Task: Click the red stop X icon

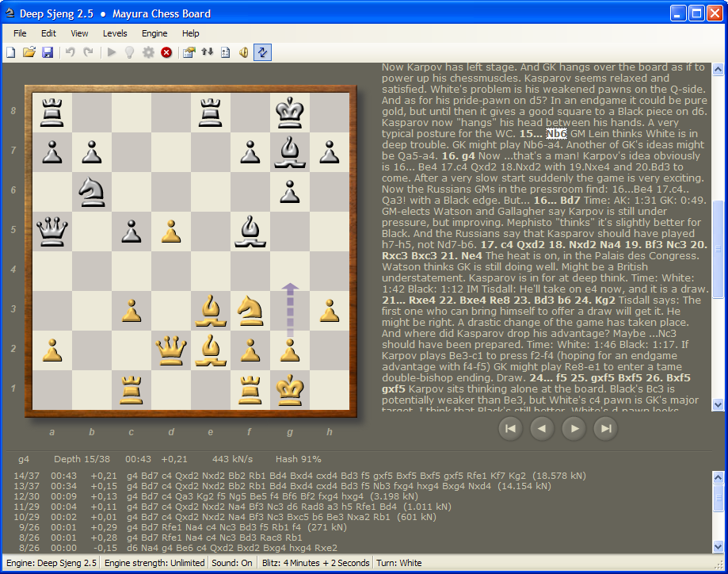Action: tap(166, 52)
